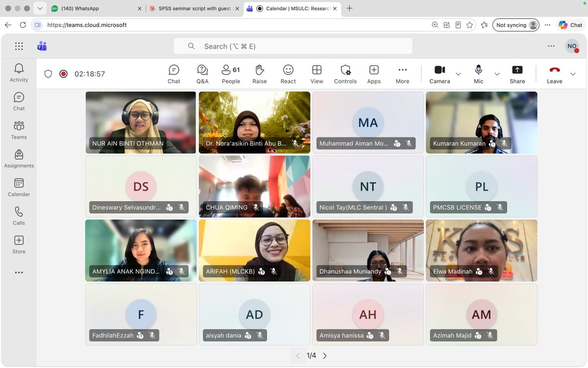Open the meeting Chat panel
588x368 pixels.
coord(174,74)
